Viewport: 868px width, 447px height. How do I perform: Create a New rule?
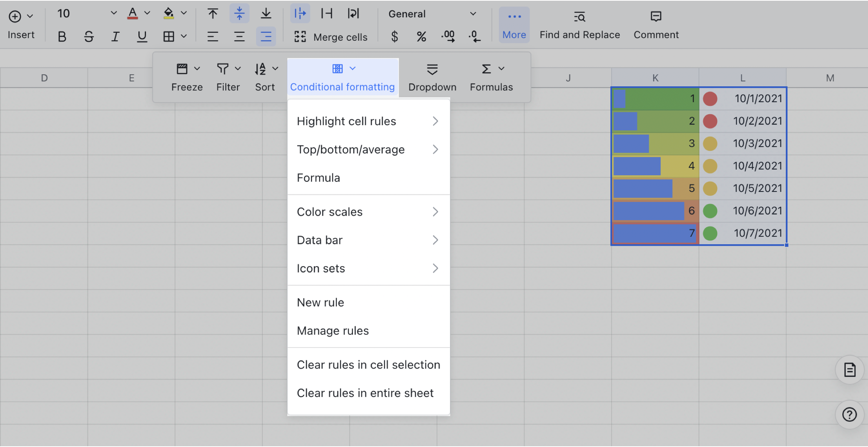point(320,302)
